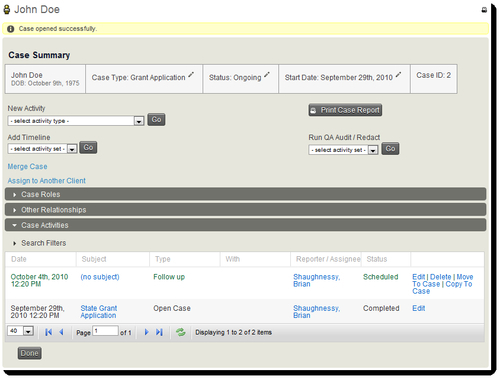Click Go next to Run QA Audit
500x379 pixels.
pos(390,149)
